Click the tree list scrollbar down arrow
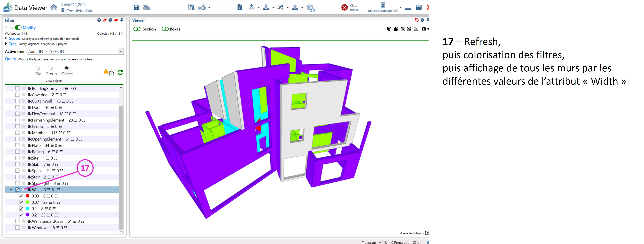 (121, 232)
